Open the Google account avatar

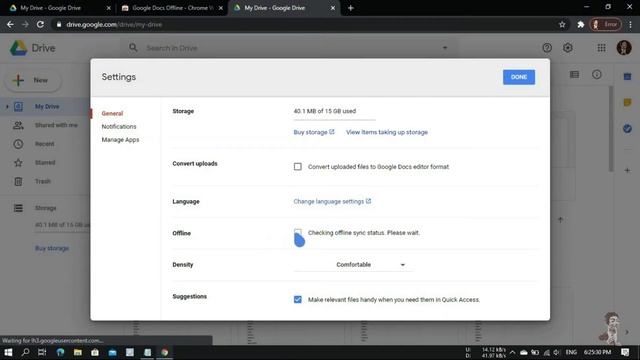[x=624, y=48]
